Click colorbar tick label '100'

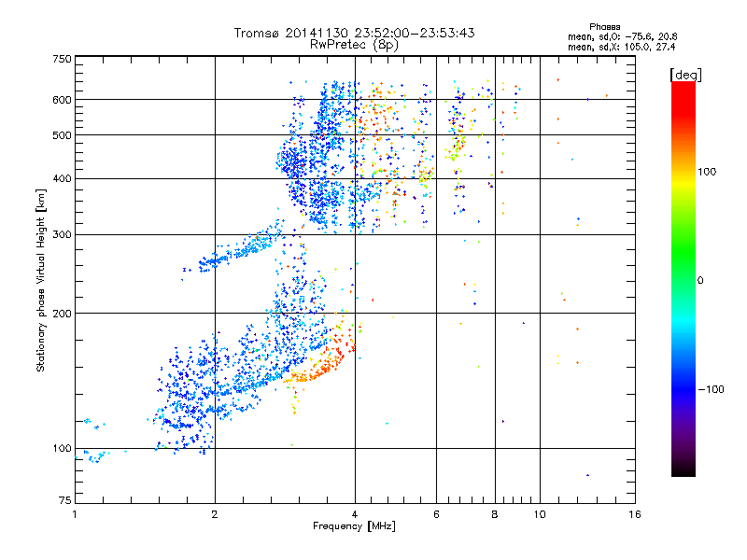(707, 172)
